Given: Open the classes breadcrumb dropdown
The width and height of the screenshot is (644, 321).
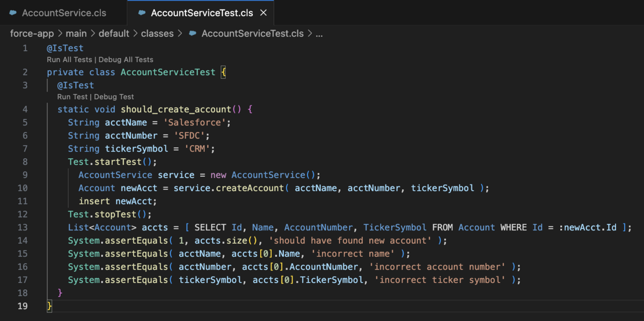Looking at the screenshot, I should (157, 33).
